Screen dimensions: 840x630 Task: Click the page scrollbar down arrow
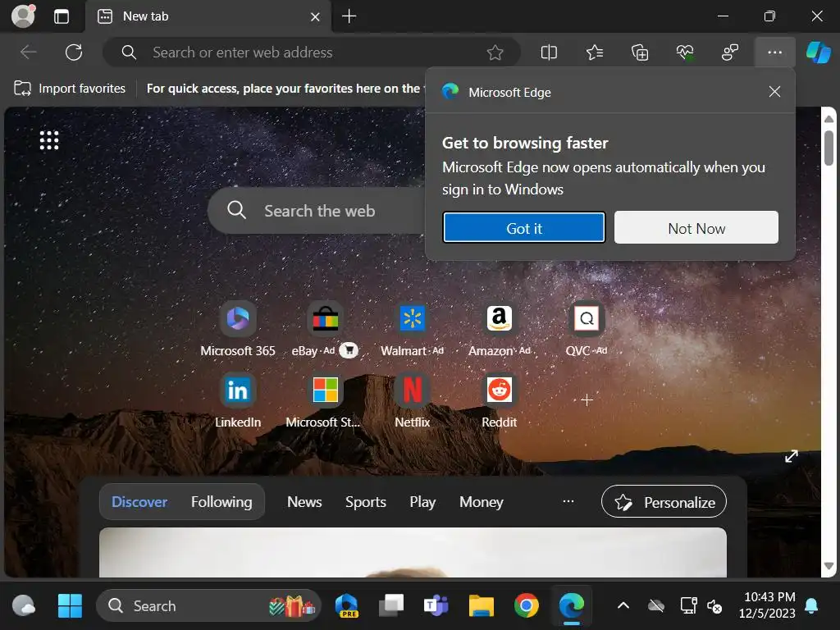[x=829, y=566]
